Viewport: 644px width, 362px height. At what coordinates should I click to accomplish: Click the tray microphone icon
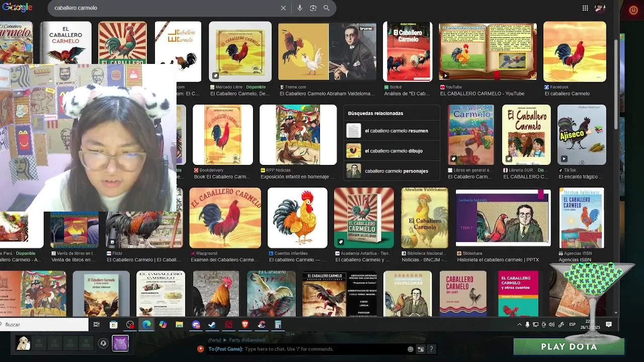tap(527, 325)
